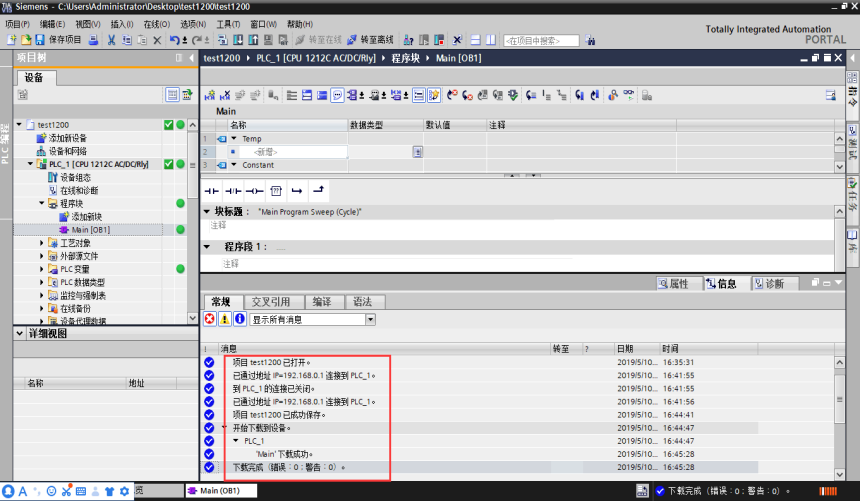Image resolution: width=861 pixels, height=501 pixels.
Task: Toggle the warning message filter
Action: pos(225,319)
